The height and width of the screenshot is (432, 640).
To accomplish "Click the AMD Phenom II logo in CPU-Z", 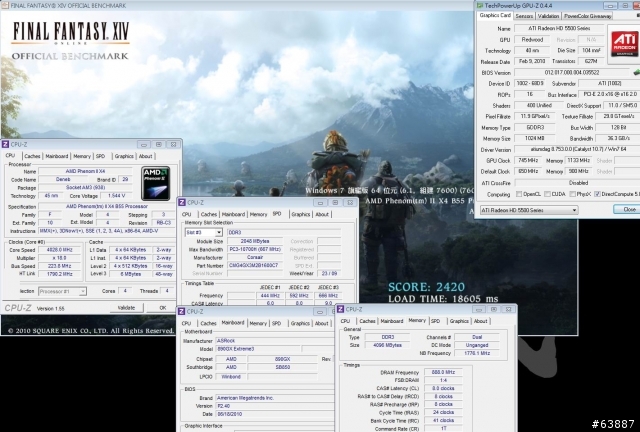I will pyautogui.click(x=156, y=183).
